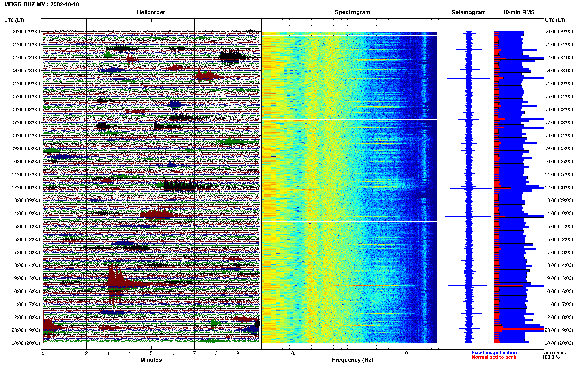Viewport: 588px width, 368px height.
Task: Click the 'Normalised to peak' legend text
Action: [x=494, y=357]
